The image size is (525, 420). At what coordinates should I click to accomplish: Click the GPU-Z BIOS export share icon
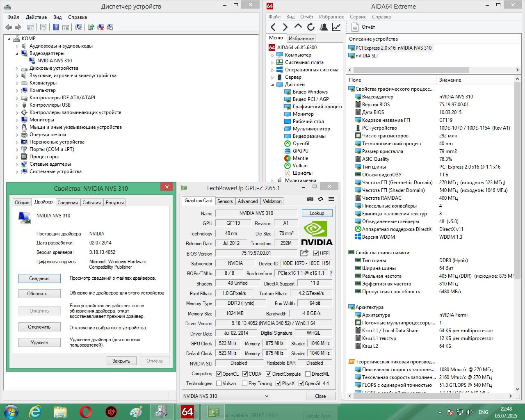tap(304, 253)
